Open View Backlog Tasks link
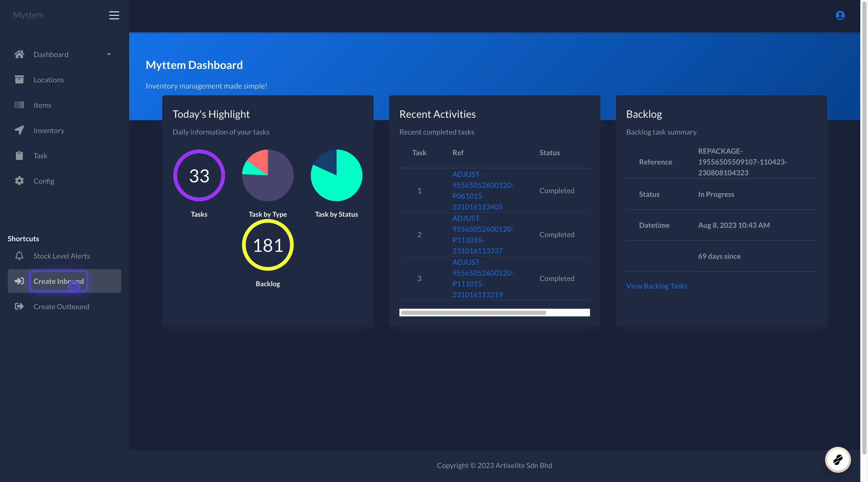This screenshot has width=868, height=482. (x=656, y=286)
